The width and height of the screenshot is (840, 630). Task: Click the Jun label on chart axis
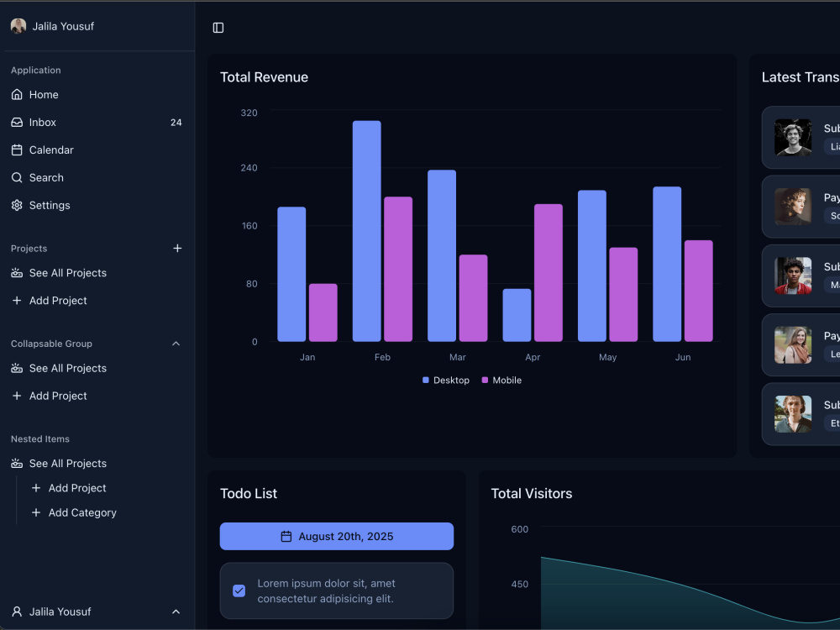point(682,357)
